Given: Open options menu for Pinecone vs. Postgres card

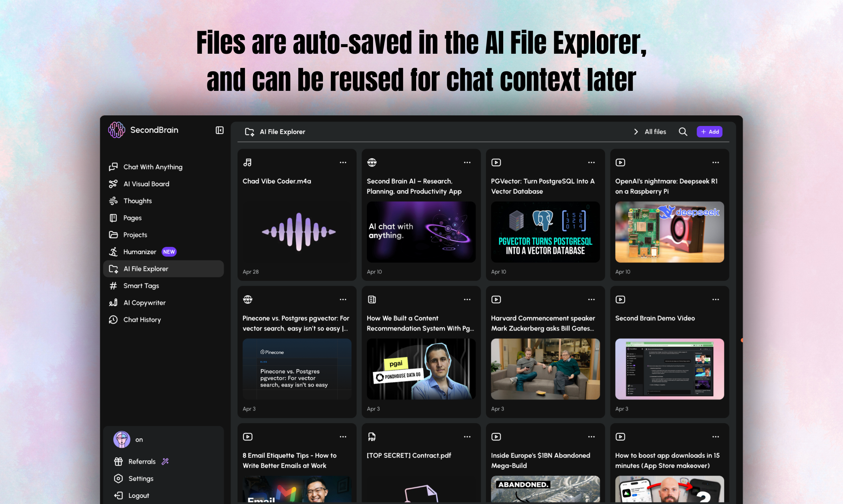Looking at the screenshot, I should tap(343, 299).
